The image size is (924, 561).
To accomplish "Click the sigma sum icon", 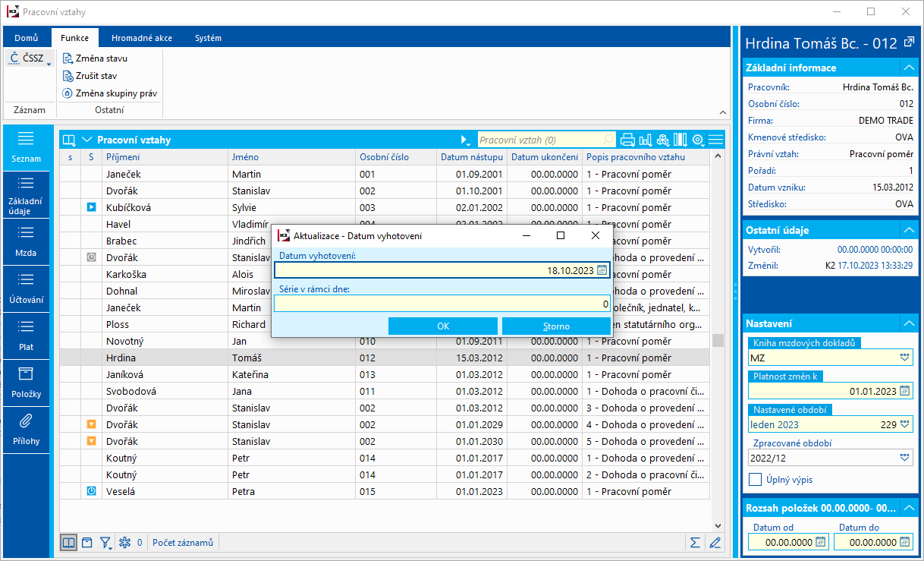I will click(x=694, y=543).
